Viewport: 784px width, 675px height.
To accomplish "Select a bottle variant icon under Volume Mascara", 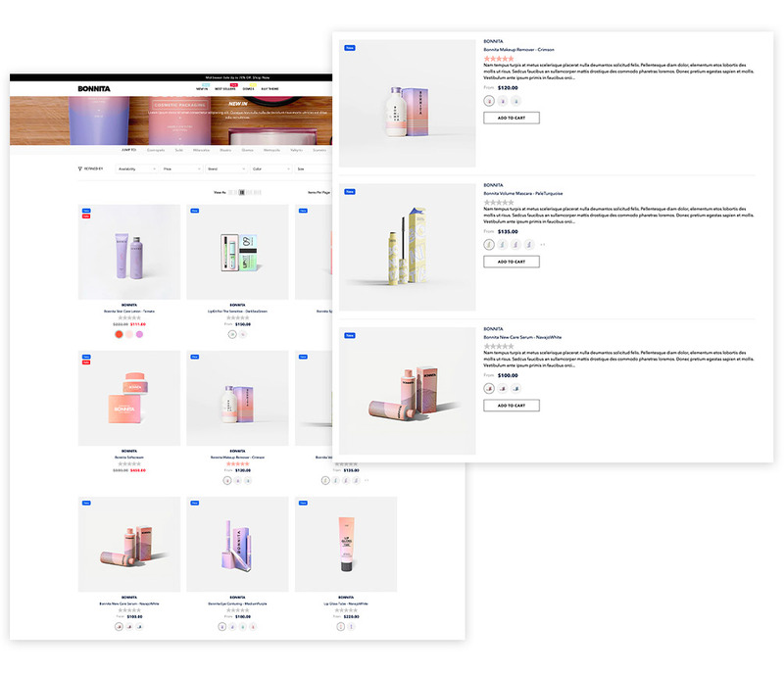I will point(489,244).
